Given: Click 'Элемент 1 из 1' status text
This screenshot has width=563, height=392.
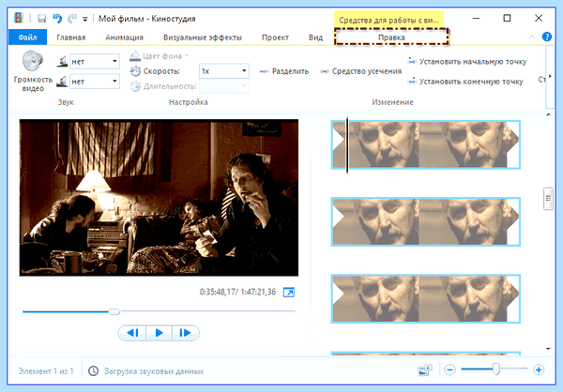Looking at the screenshot, I should (46, 371).
